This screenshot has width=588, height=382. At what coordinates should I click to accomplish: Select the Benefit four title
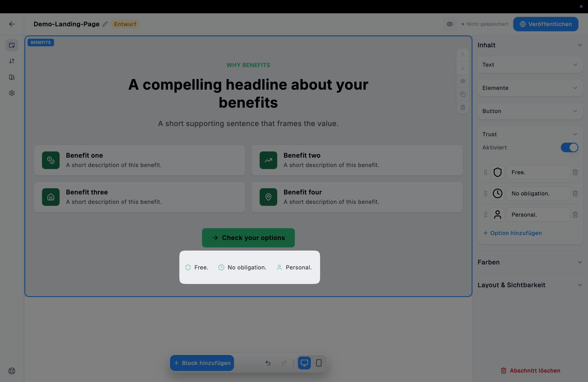click(x=303, y=192)
